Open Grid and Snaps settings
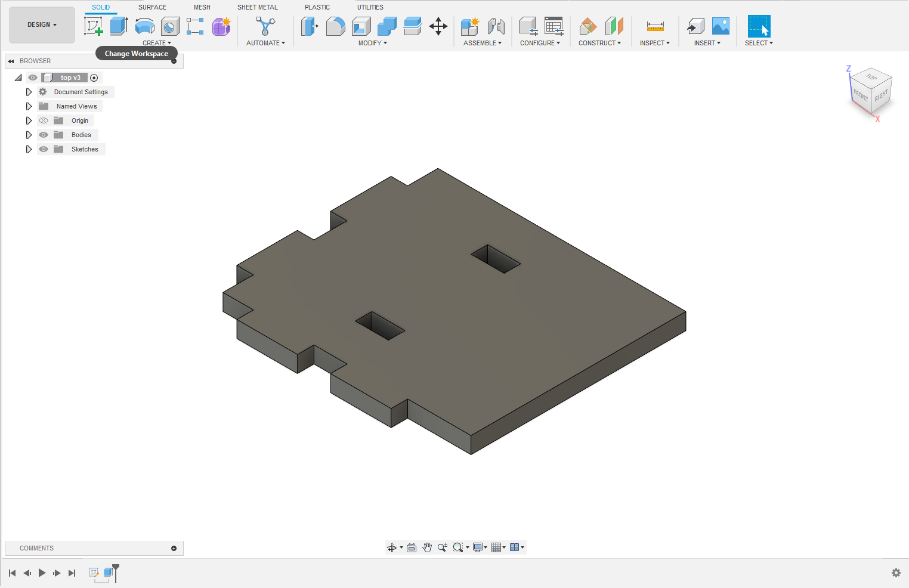Screen dimensions: 909x588 (x=496, y=547)
